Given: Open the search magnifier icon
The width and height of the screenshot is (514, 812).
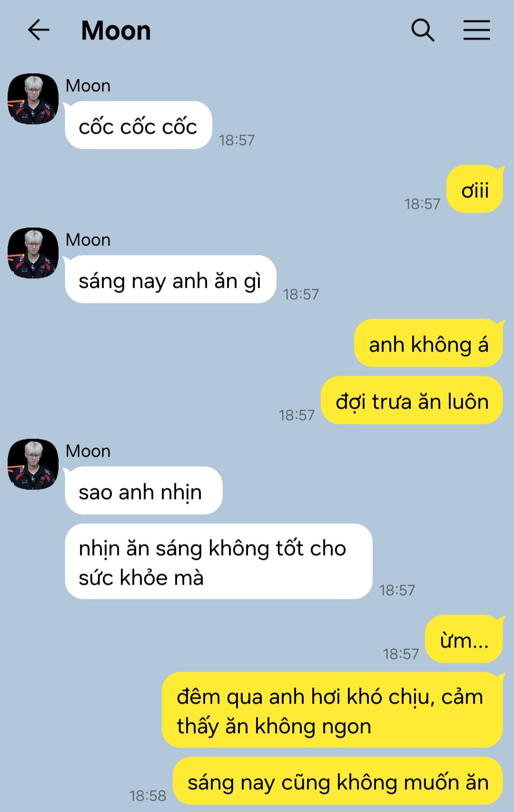Looking at the screenshot, I should [423, 30].
